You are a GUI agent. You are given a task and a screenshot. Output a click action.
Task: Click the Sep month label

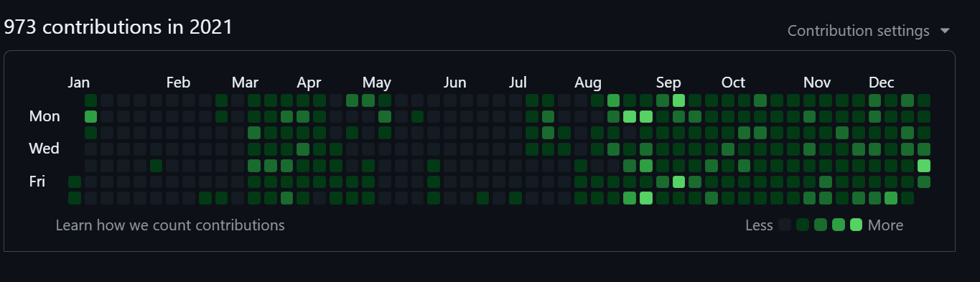tap(668, 83)
